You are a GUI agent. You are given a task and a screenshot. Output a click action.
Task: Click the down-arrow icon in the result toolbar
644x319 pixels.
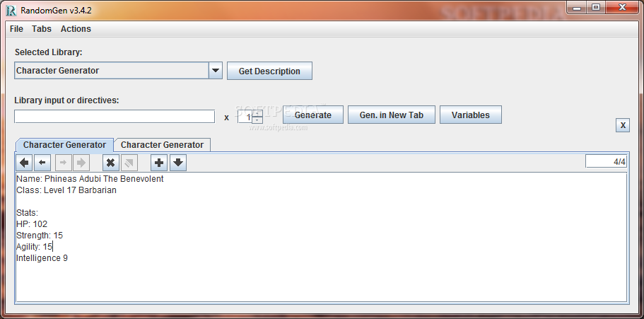click(x=178, y=163)
